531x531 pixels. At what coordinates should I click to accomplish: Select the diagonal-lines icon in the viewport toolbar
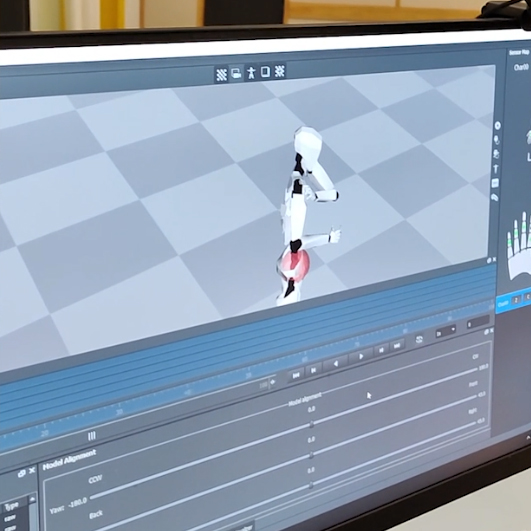221,75
